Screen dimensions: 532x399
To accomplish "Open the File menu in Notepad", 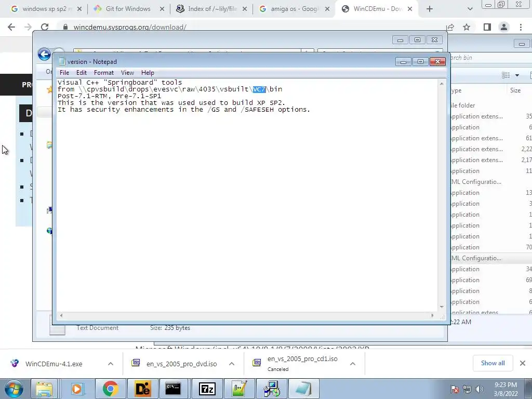I will (x=64, y=73).
